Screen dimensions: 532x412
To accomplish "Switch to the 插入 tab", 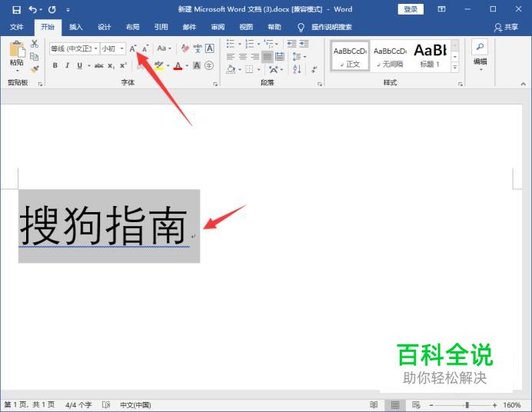I will point(75,27).
